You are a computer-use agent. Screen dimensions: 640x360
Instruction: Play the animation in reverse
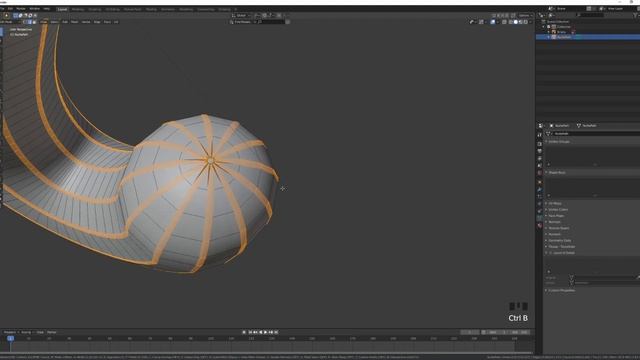point(260,332)
